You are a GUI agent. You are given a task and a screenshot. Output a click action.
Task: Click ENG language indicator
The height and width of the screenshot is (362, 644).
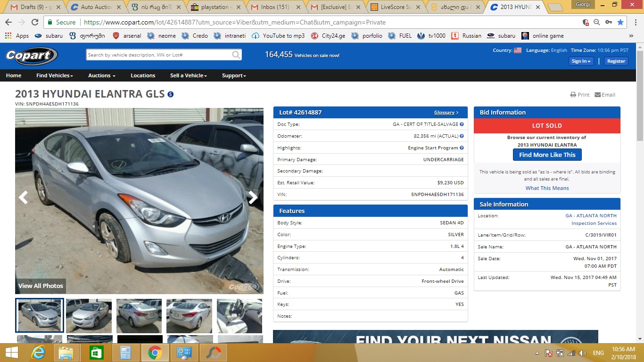pyautogui.click(x=598, y=353)
